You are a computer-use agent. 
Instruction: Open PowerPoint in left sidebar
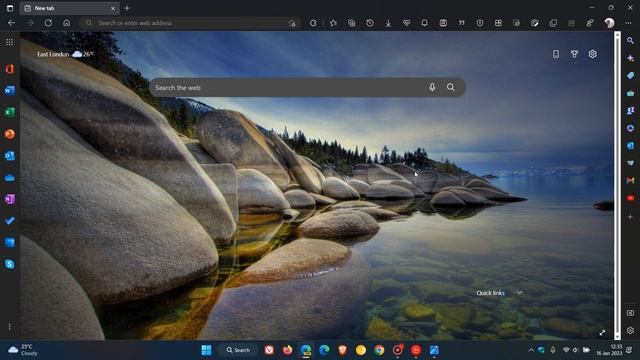[x=10, y=134]
